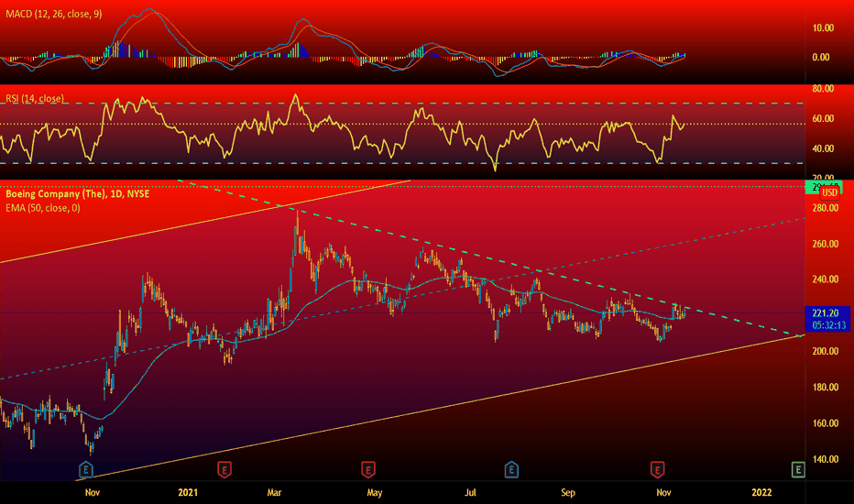Click the 80.00 RSI scale label
854x504 pixels.
click(823, 89)
